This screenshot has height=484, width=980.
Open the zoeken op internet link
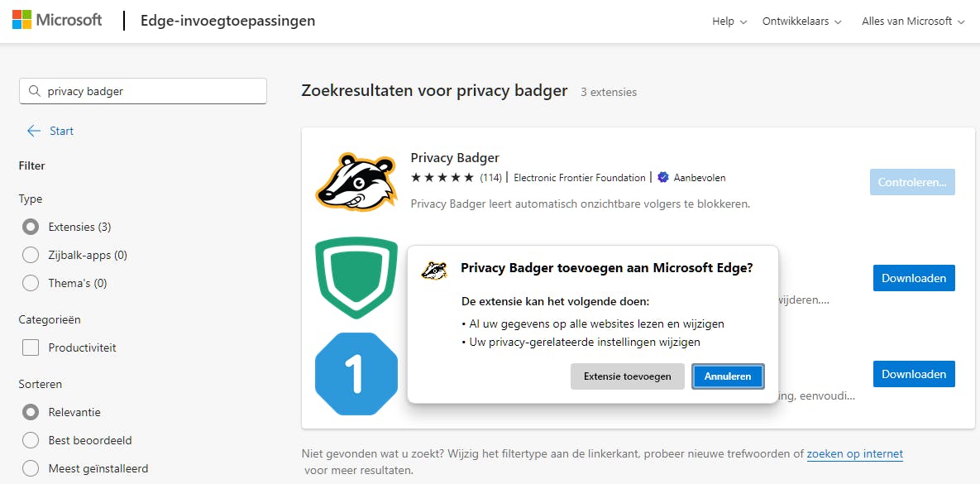click(854, 453)
